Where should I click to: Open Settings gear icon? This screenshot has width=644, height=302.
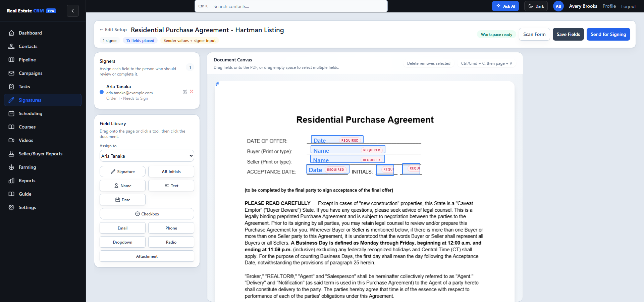point(11,207)
